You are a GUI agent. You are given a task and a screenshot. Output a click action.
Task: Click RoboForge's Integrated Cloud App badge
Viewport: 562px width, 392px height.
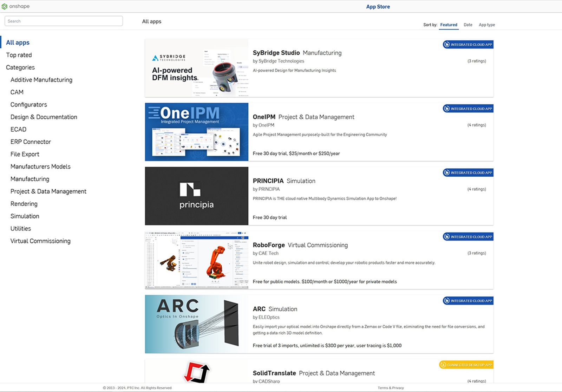tap(468, 237)
